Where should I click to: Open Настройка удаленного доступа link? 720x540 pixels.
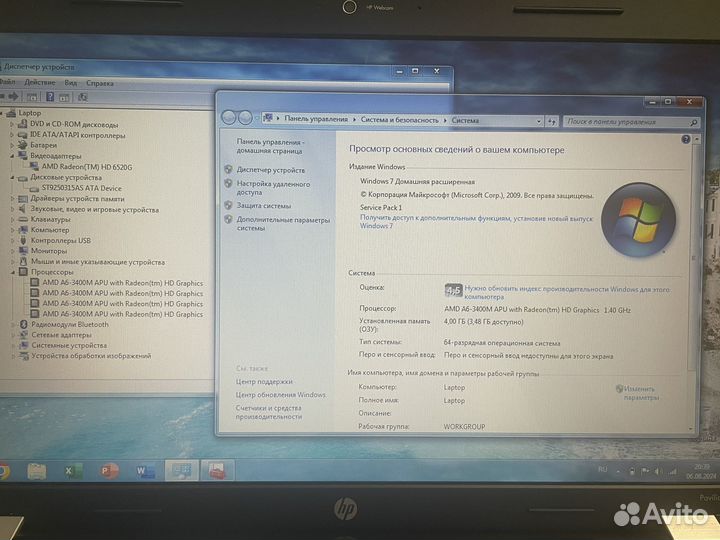273,188
